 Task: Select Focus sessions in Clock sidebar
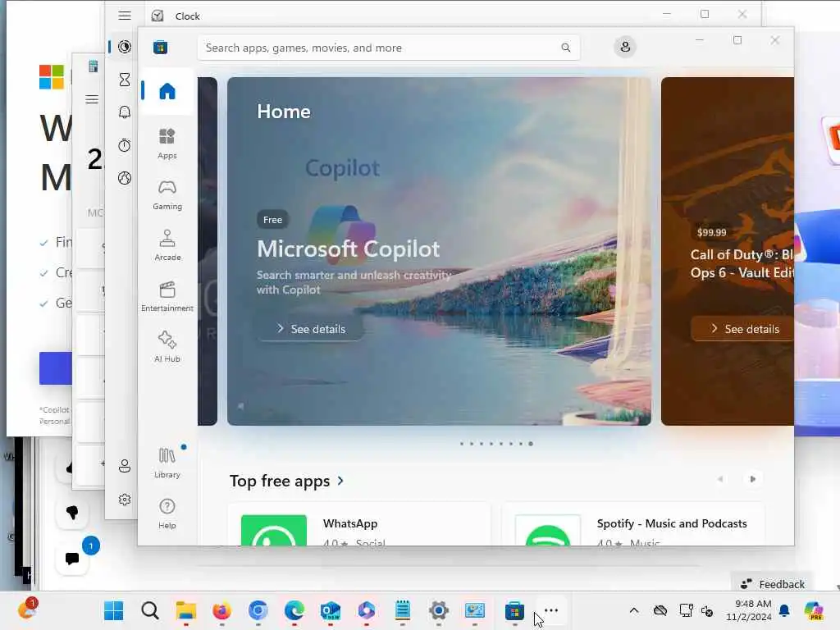click(x=125, y=47)
